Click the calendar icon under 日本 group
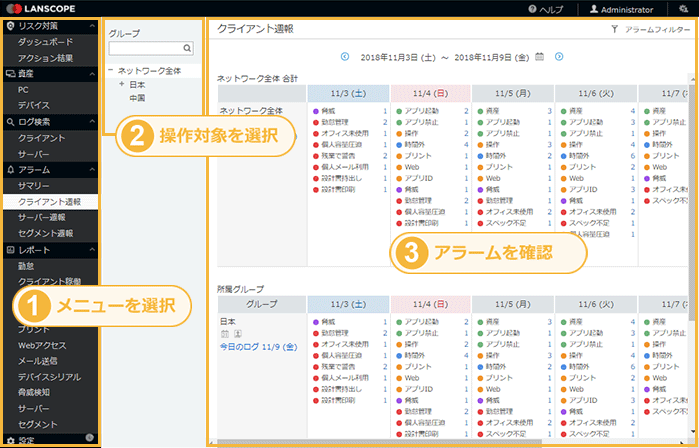The width and height of the screenshot is (699, 448). coord(225,334)
